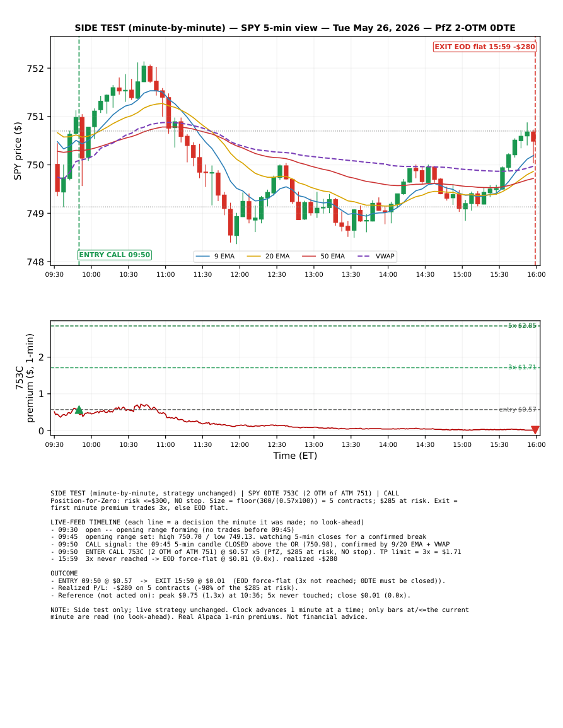Image resolution: width=563 pixels, height=728 pixels.
Task: Click the 'EXIT EOD flat 15:59 -$280' label
Action: click(485, 47)
